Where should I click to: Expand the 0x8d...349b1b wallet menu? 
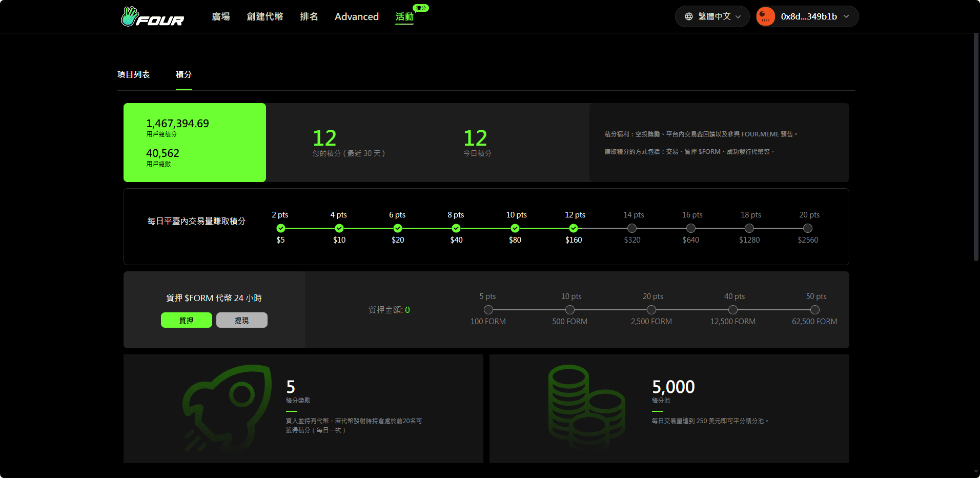(x=808, y=16)
